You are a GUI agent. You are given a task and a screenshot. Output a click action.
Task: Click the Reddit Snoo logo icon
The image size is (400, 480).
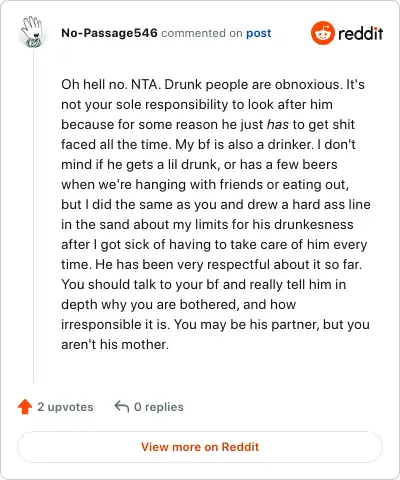(x=322, y=33)
